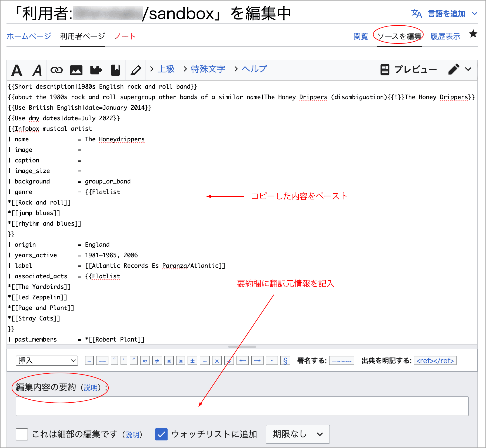Uncheck the 'ウォッチリストに追加' checkbox
Image resolution: width=486 pixels, height=448 pixels.
pyautogui.click(x=161, y=434)
